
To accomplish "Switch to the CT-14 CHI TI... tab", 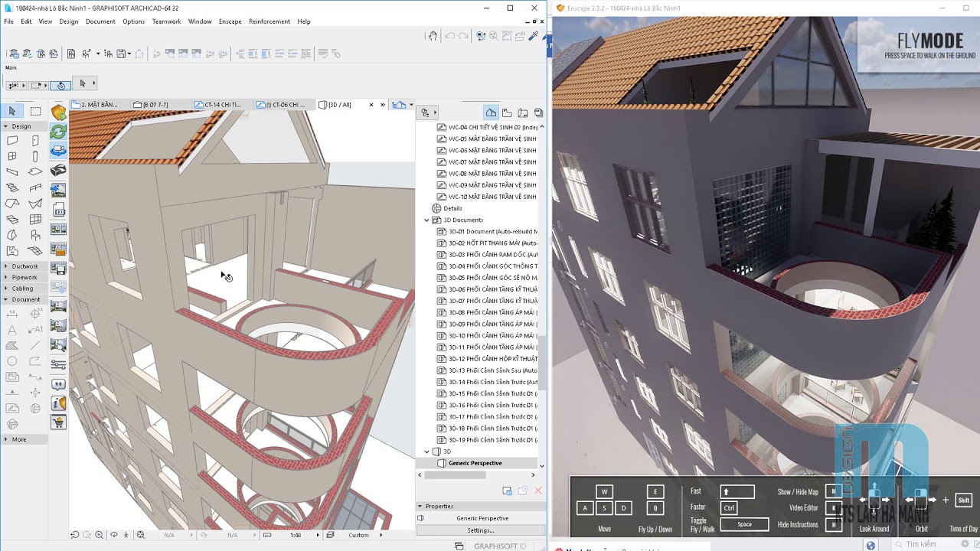I will [220, 105].
